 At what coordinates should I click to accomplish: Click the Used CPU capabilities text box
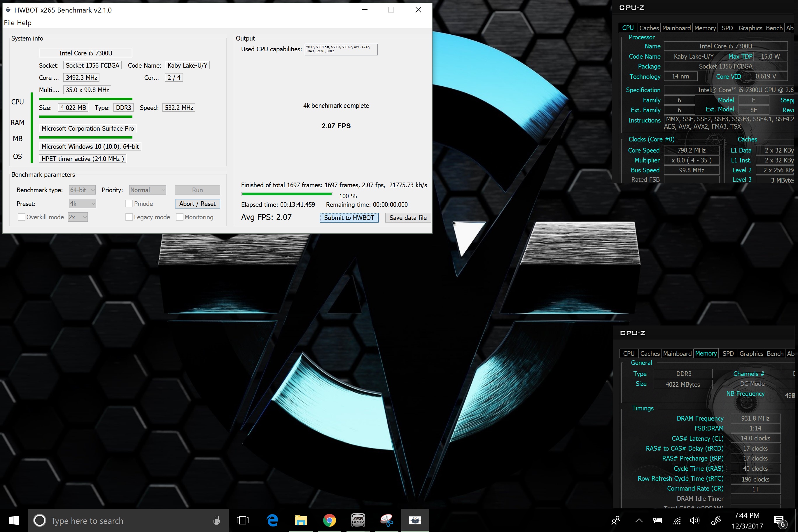[x=341, y=49]
